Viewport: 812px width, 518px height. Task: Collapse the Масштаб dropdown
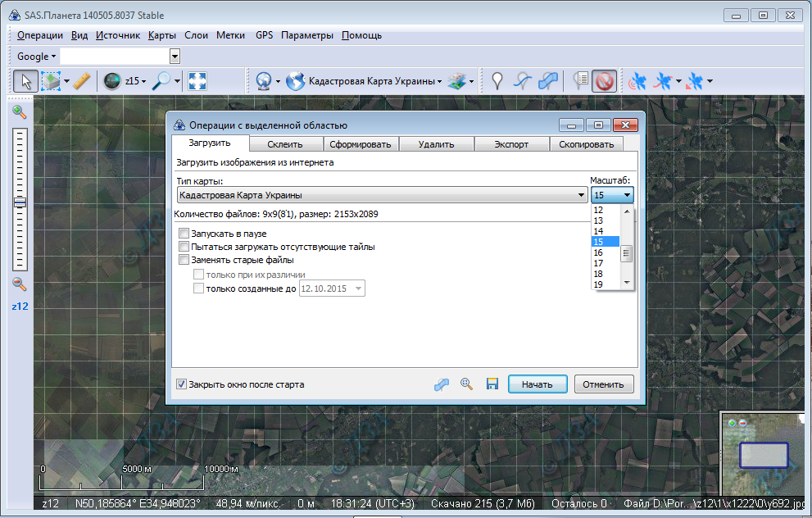click(627, 195)
